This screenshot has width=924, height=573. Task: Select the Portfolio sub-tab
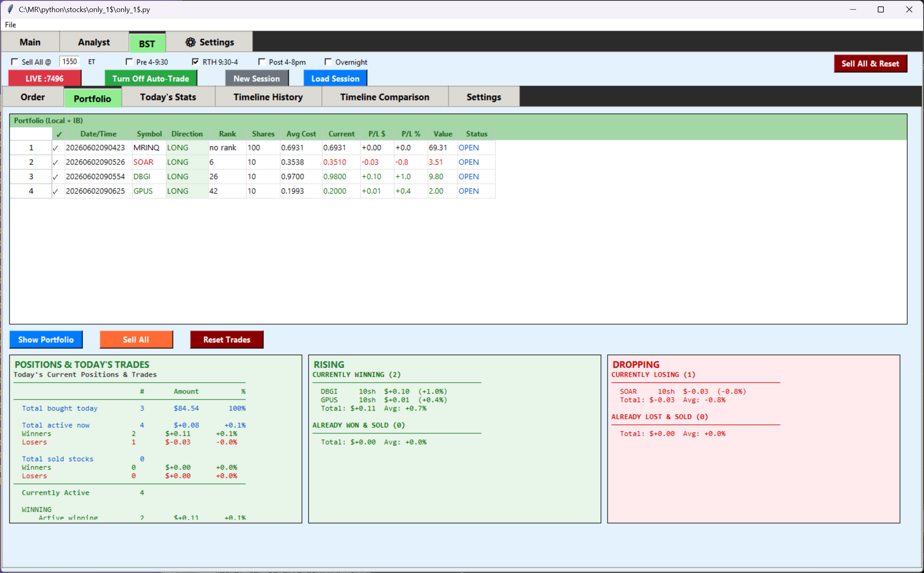coord(92,98)
